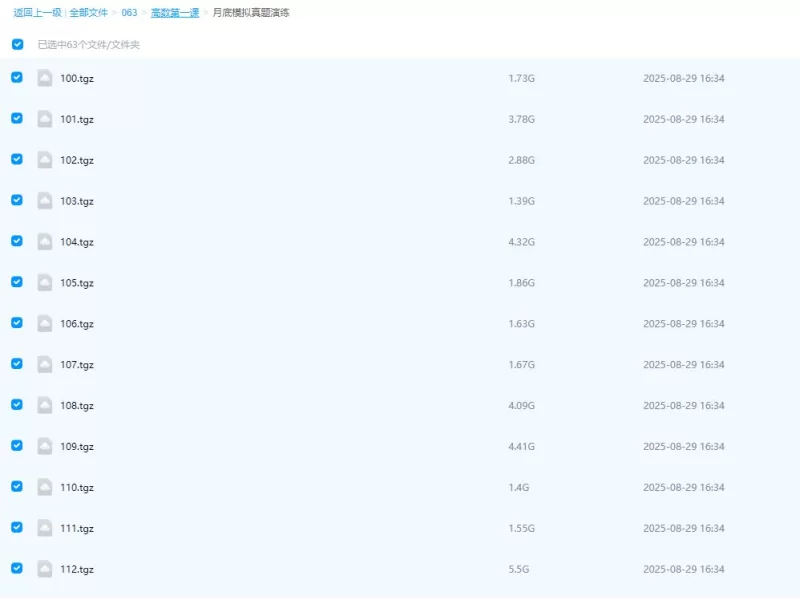
Task: Click the file icon for 112.tgz
Action: 45,568
